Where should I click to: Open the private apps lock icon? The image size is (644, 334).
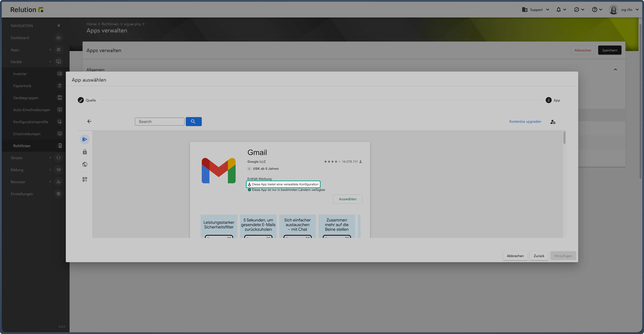click(85, 152)
